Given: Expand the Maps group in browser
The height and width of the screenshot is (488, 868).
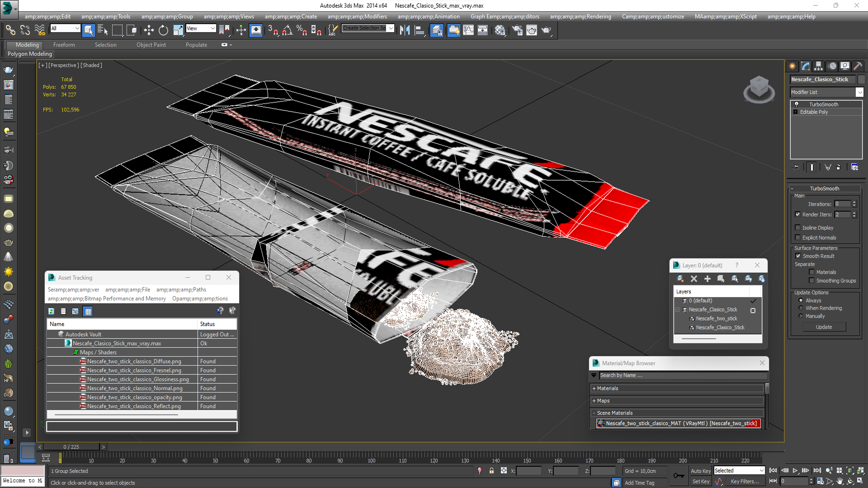Looking at the screenshot, I should [x=594, y=401].
